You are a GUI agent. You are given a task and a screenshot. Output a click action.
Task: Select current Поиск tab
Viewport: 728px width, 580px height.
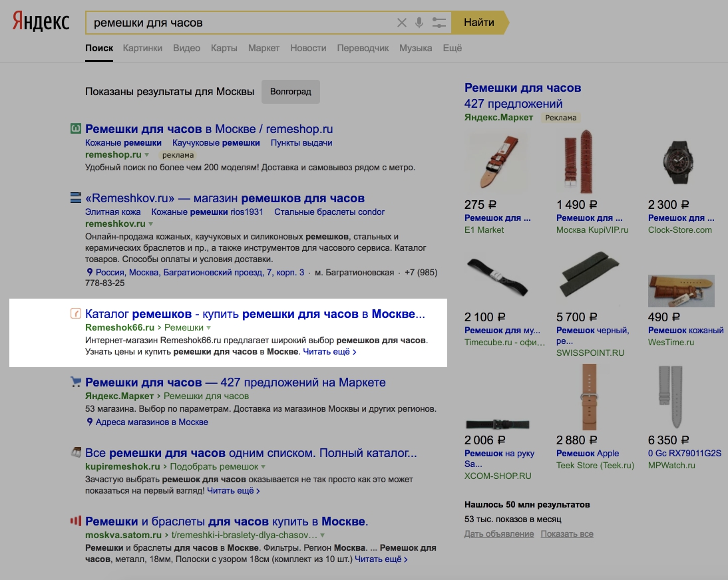coord(99,49)
